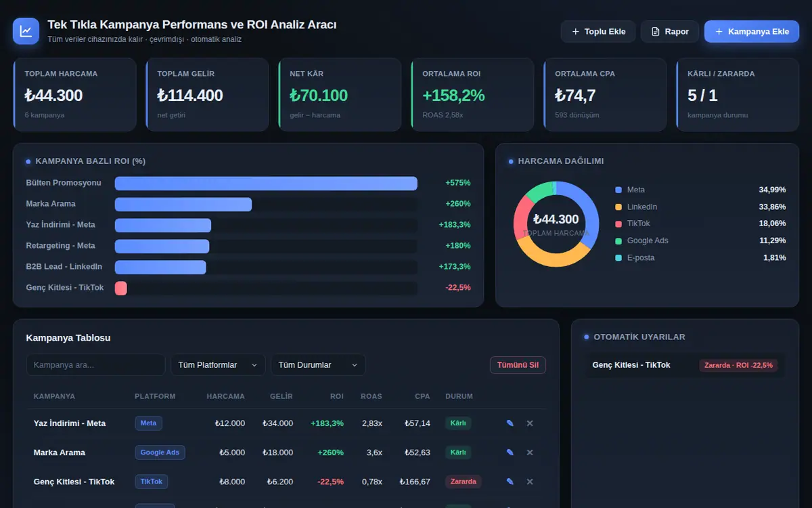Click the Meta legend color swatch
This screenshot has height=508, width=812.
click(x=618, y=190)
